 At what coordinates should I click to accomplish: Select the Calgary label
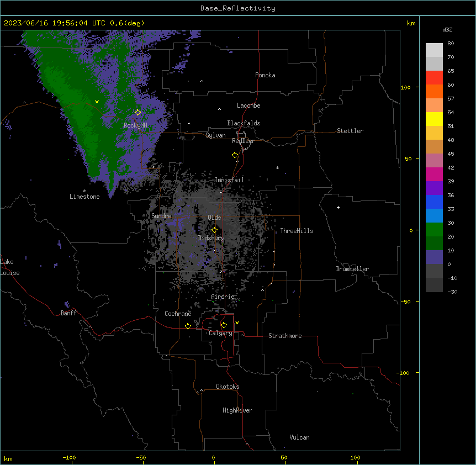(x=220, y=333)
